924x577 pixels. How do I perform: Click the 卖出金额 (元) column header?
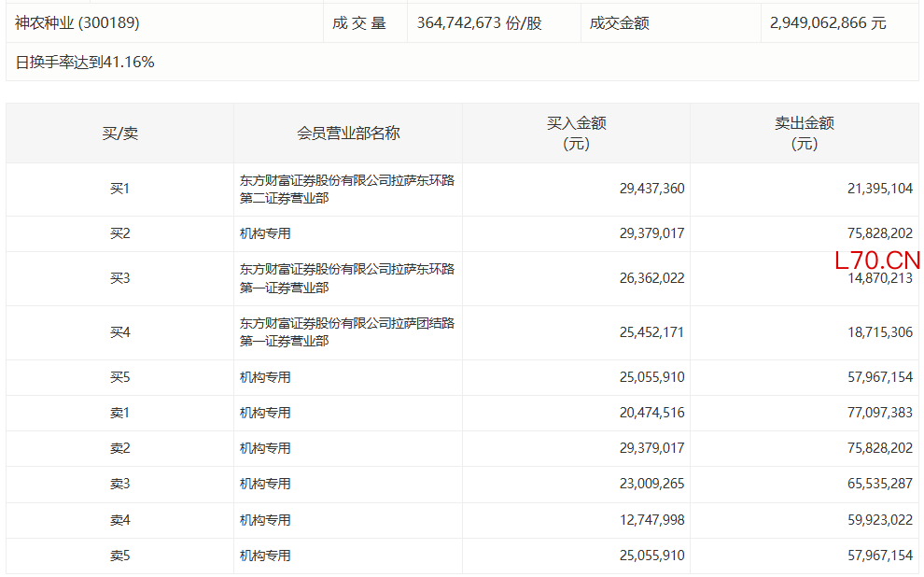[804, 133]
